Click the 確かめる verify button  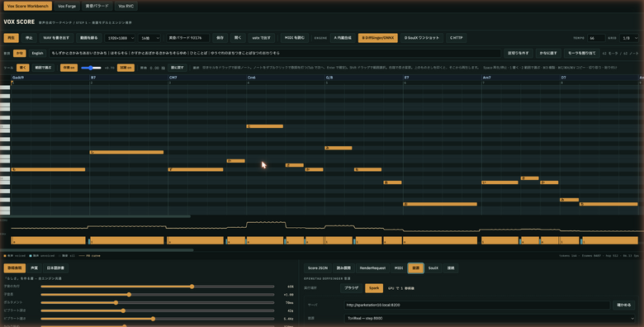[624, 306]
